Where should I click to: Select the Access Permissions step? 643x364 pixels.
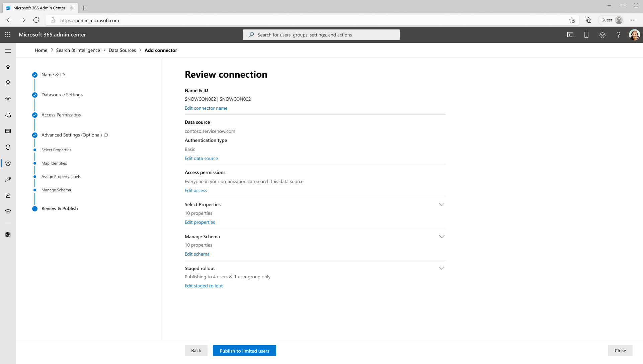click(61, 114)
